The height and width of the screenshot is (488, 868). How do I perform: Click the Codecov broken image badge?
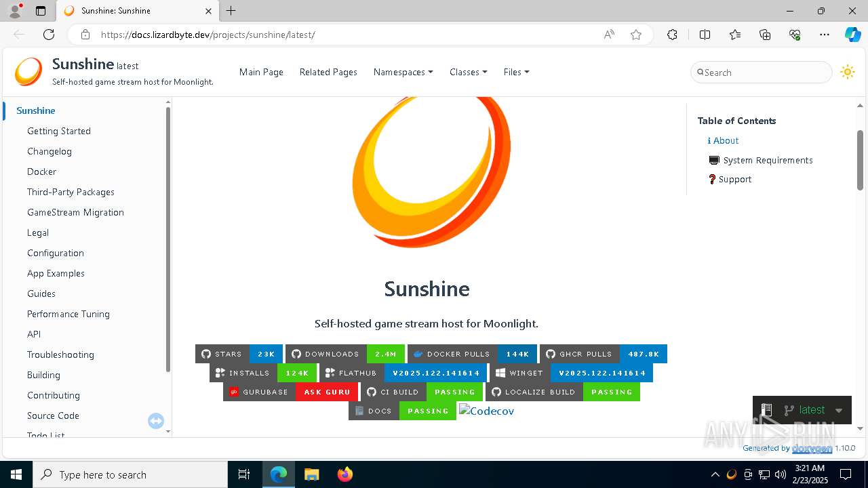(x=487, y=411)
